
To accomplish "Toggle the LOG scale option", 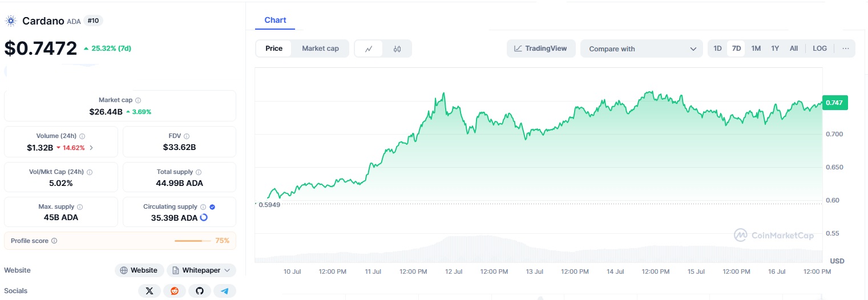I will pos(819,48).
